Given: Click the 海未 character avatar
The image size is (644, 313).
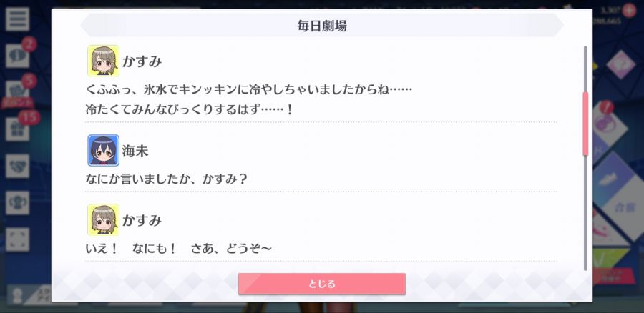Looking at the screenshot, I should pyautogui.click(x=104, y=151).
